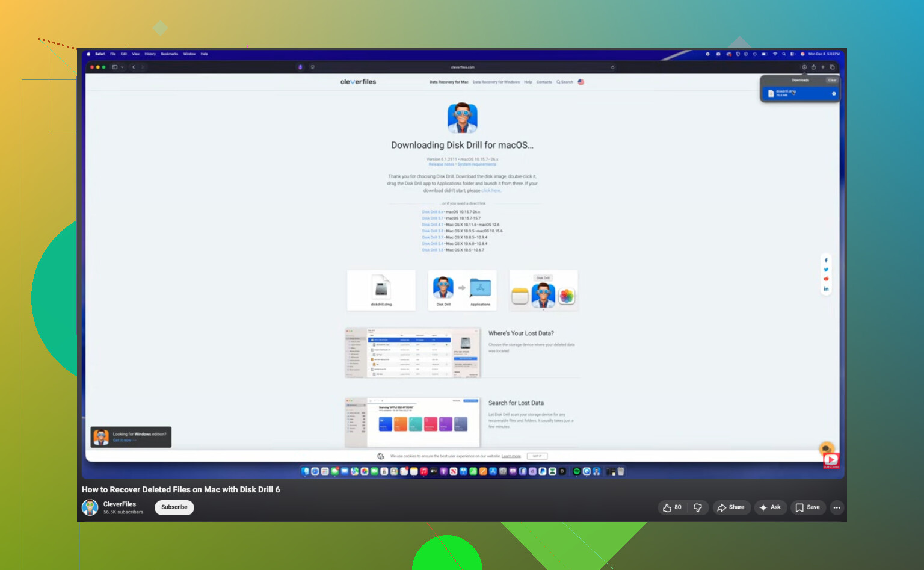924x570 pixels.
Task: Expand the tab group dropdown arrow
Action: click(122, 67)
